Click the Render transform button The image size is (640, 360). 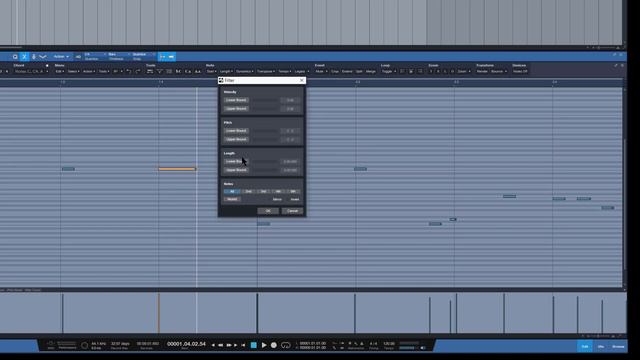click(482, 71)
